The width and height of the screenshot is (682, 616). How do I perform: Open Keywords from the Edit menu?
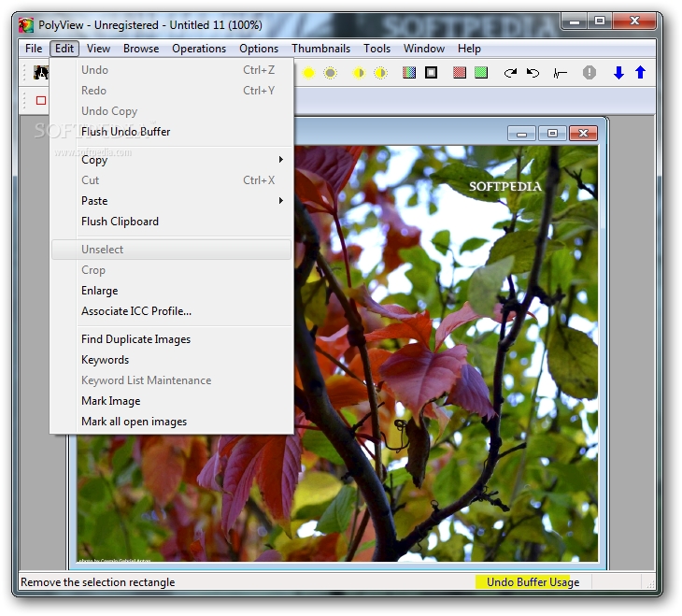172,360
